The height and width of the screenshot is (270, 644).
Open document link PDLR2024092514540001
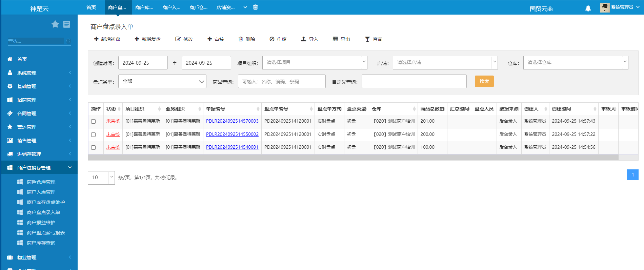pos(232,147)
